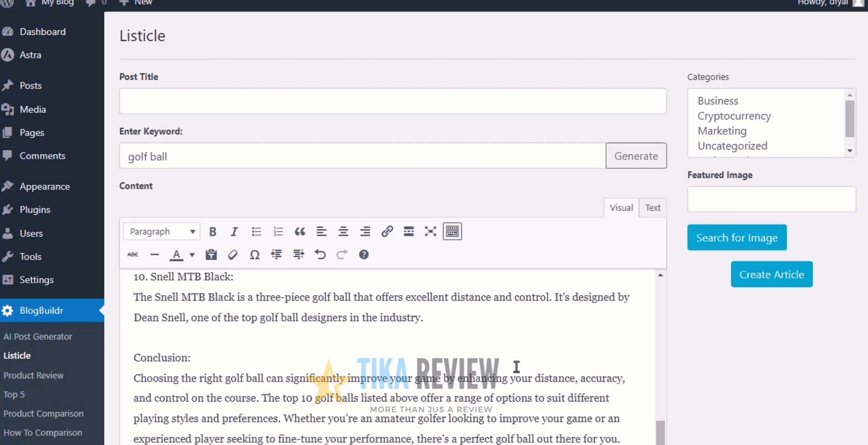Click the content editor scroll up arrow
The width and height of the screenshot is (868, 445).
[660, 275]
